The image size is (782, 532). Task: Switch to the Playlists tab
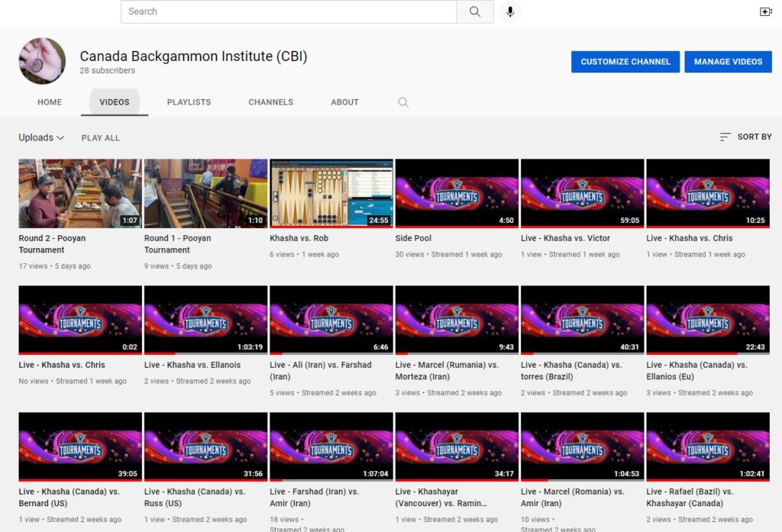189,102
